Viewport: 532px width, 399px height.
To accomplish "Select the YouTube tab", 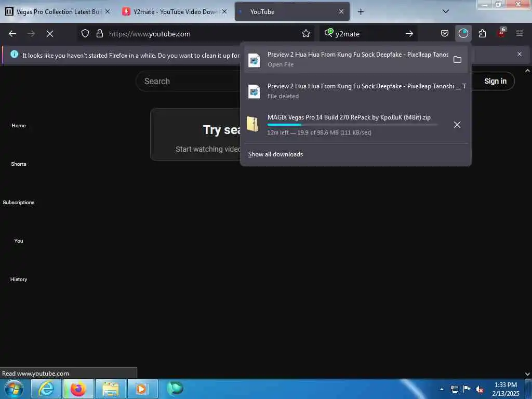I will (x=292, y=12).
